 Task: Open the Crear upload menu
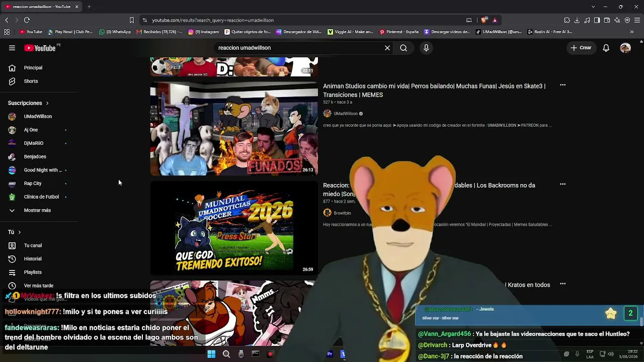[581, 48]
